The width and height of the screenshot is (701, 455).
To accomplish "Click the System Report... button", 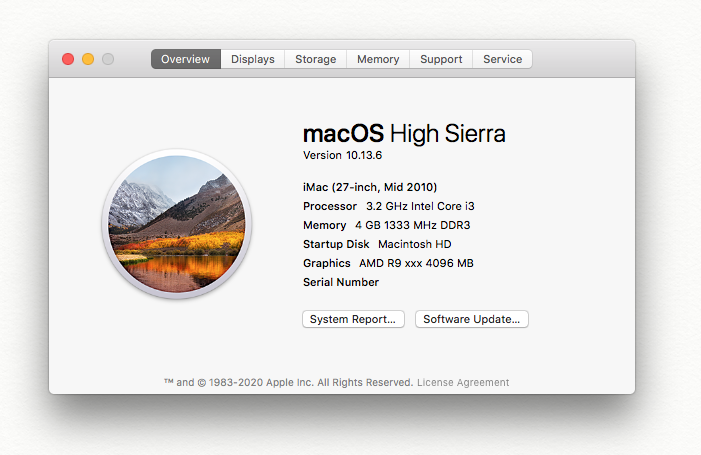I will [353, 319].
